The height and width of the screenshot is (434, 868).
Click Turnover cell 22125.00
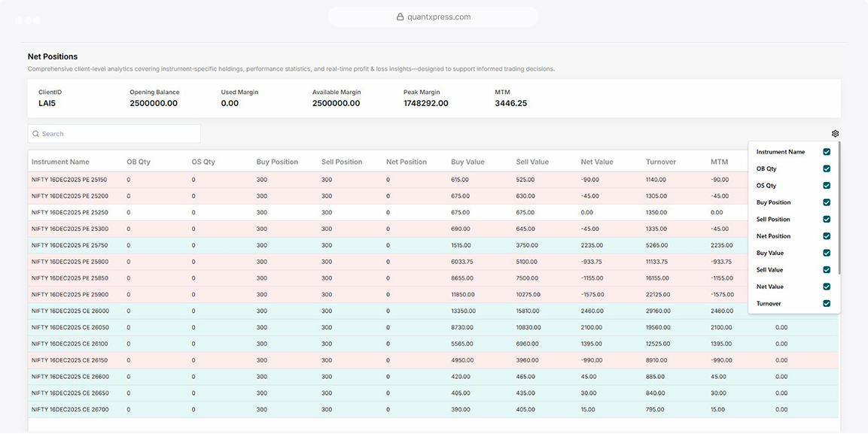coord(658,295)
